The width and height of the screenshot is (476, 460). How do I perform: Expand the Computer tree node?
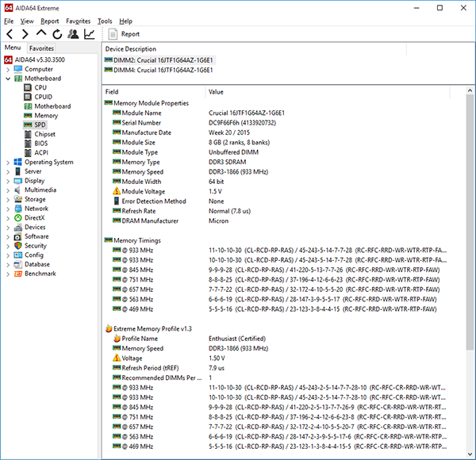pos(8,70)
